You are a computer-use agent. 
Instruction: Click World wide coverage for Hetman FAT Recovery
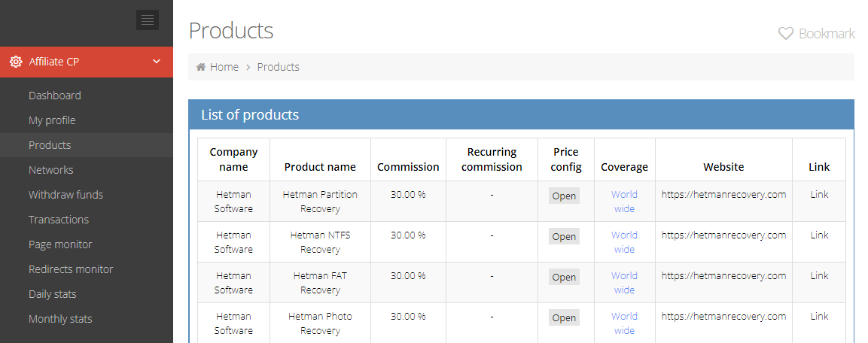click(624, 283)
